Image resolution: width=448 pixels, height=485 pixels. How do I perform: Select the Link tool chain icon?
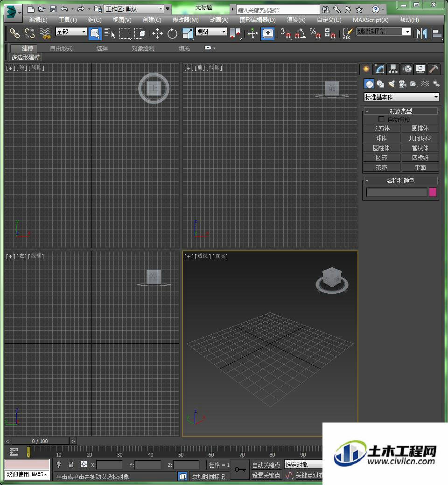14,33
